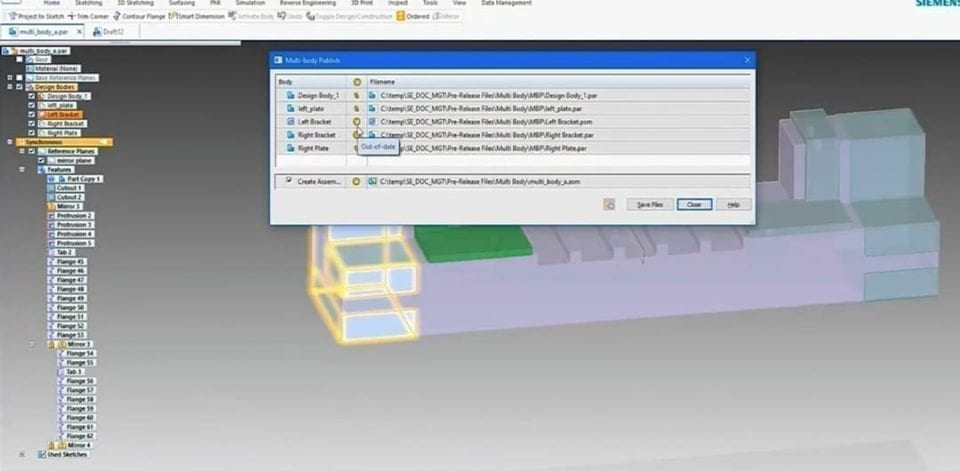Click the Create Assembly status icon
Viewport: 960px width, 471px height.
tap(357, 182)
